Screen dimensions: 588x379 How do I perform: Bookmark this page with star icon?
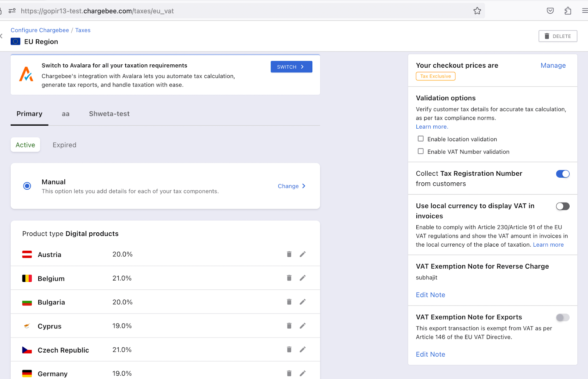[477, 11]
